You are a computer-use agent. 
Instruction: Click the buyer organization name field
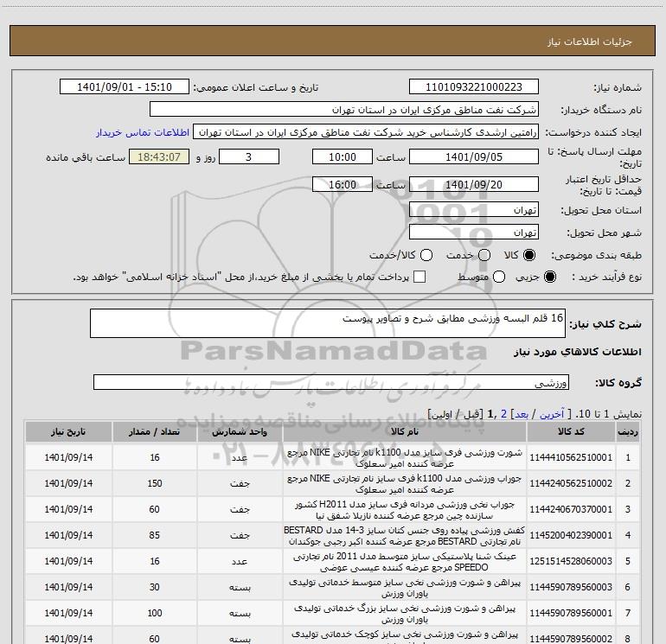pyautogui.click(x=344, y=110)
